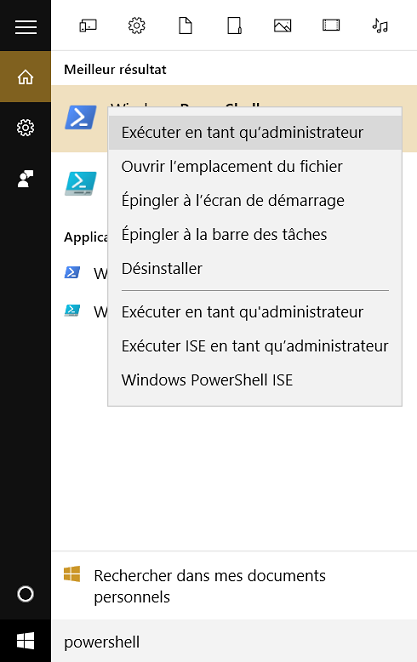Click the Meilleur résultat heading
The image size is (417, 662).
115,69
